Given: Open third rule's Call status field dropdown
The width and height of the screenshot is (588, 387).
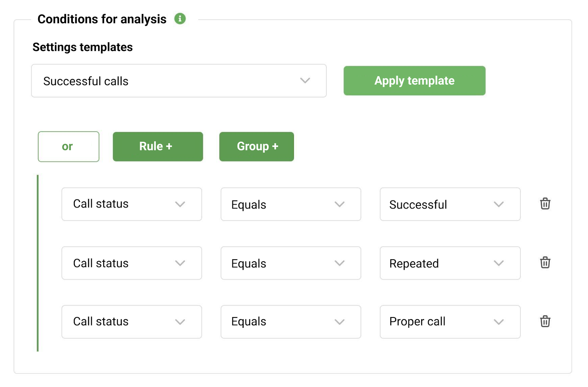Looking at the screenshot, I should coord(132,322).
